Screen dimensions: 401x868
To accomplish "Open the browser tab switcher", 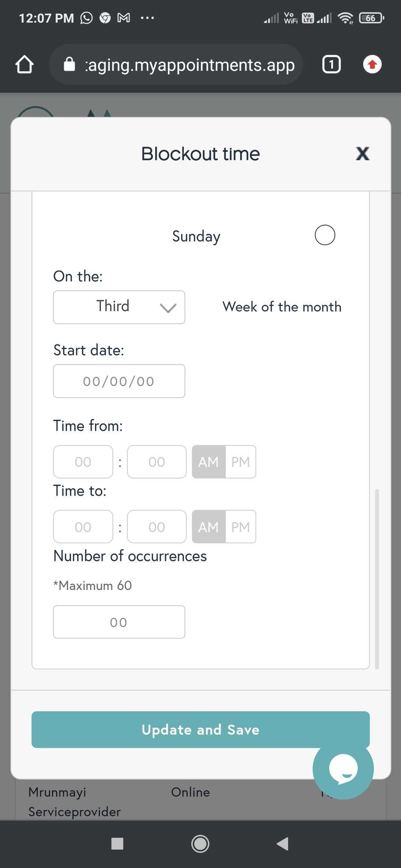I will pos(331,65).
